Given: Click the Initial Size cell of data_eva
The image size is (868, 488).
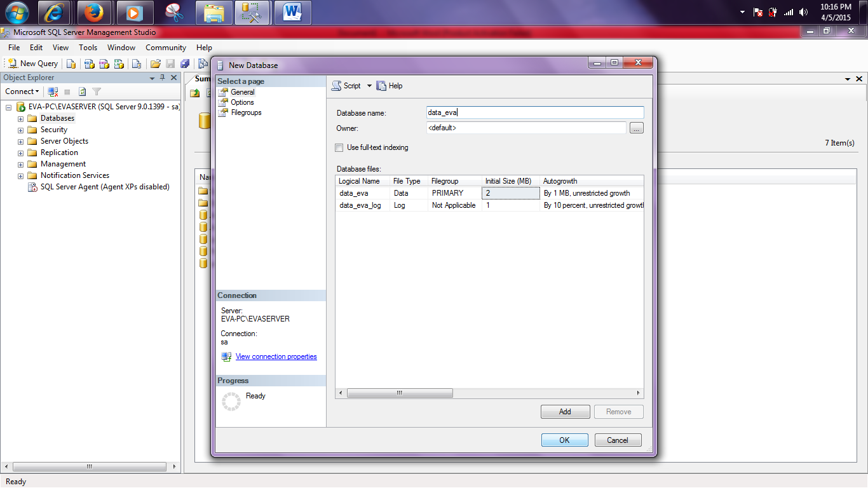Looking at the screenshot, I should (x=511, y=193).
